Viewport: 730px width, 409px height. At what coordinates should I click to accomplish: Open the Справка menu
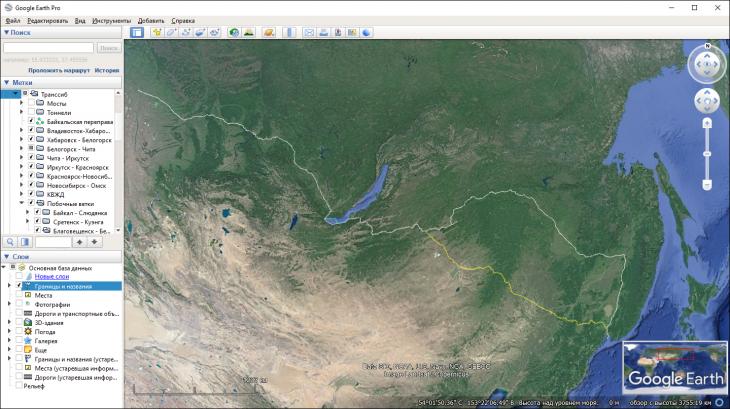(x=183, y=20)
